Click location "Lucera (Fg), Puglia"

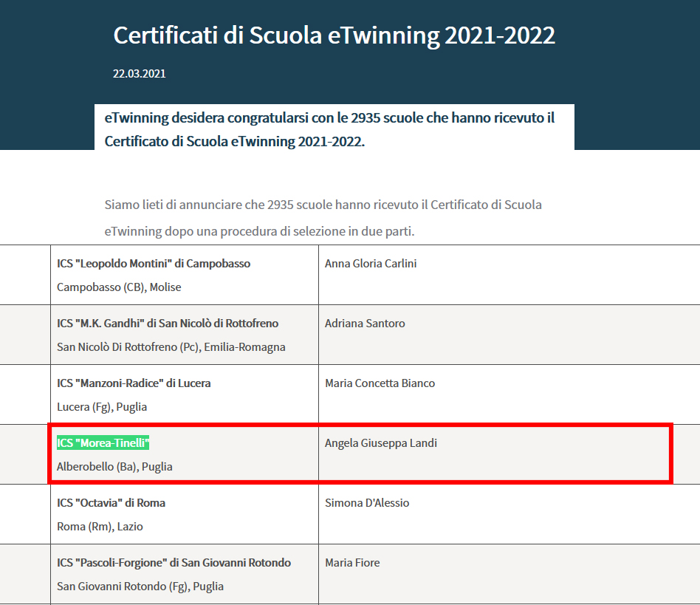point(102,407)
